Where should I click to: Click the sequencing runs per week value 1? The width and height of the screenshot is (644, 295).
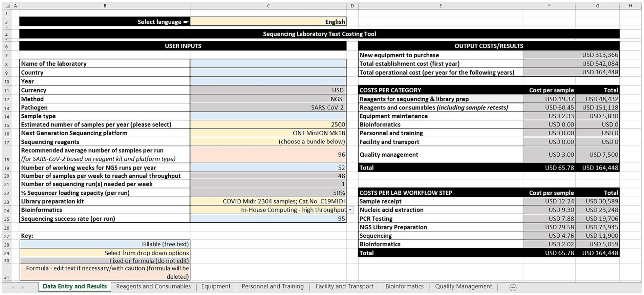click(x=268, y=184)
